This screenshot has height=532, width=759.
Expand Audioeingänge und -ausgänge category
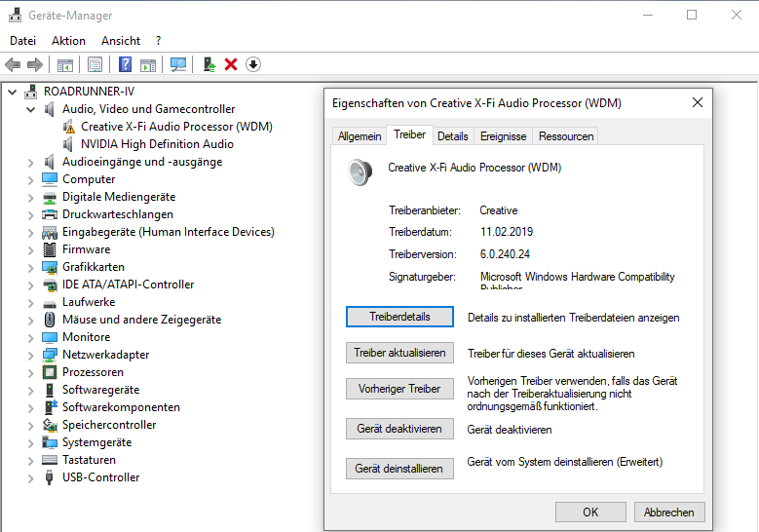(x=31, y=162)
